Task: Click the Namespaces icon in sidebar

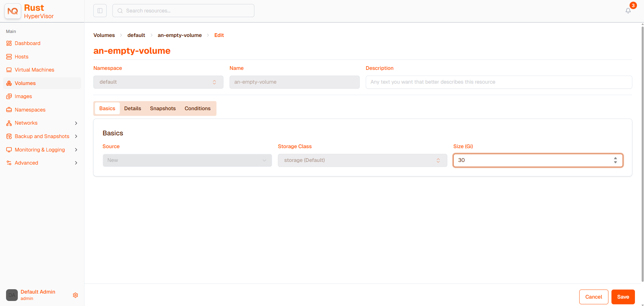Action: [x=9, y=110]
